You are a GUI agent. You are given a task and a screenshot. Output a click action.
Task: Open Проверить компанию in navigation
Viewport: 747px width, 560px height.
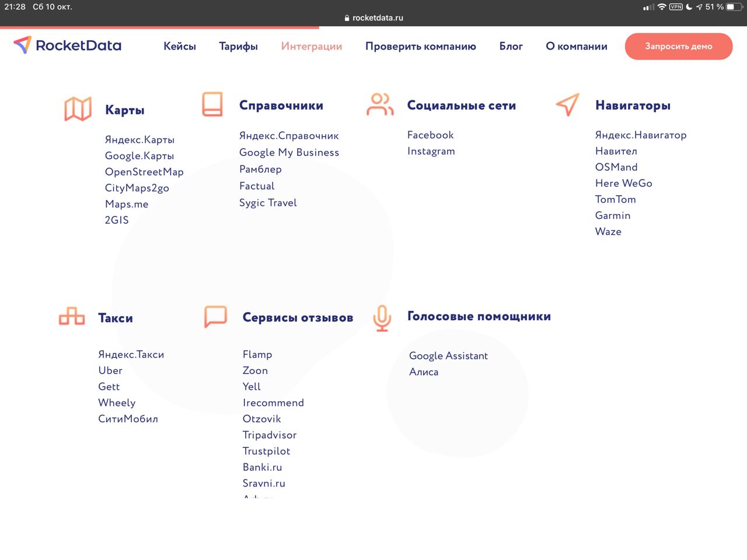point(421,46)
